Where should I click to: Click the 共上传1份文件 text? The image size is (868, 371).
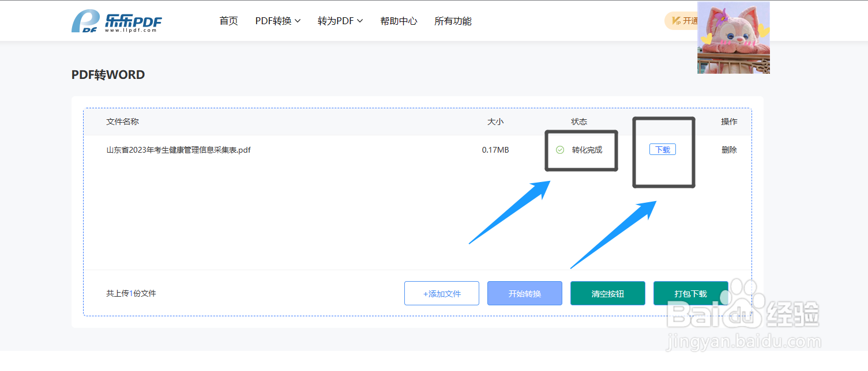pyautogui.click(x=131, y=293)
